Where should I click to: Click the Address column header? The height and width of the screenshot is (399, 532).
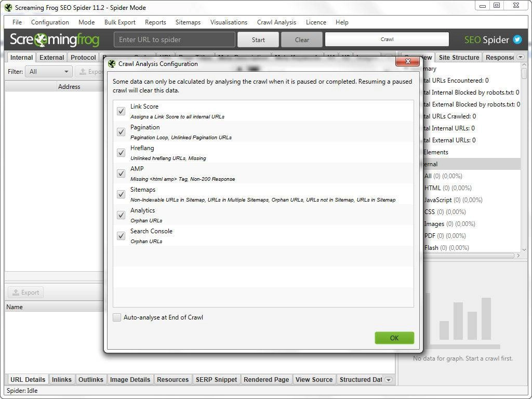click(69, 87)
